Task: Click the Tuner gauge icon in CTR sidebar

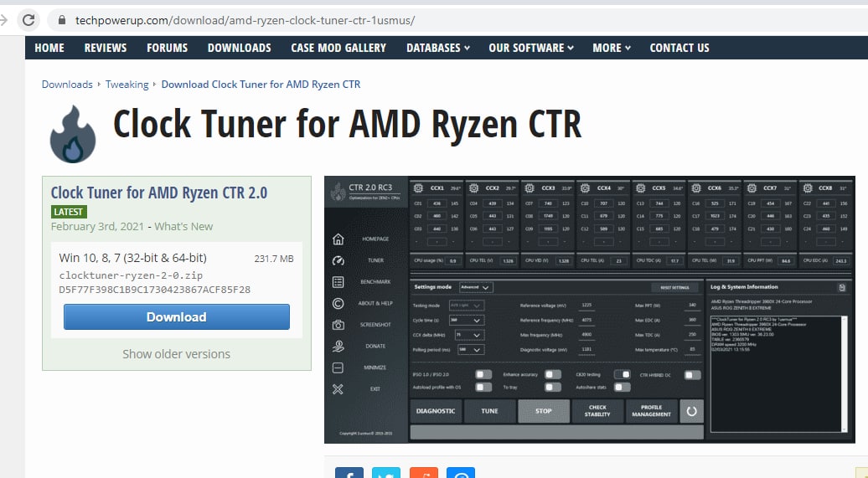Action: point(338,260)
